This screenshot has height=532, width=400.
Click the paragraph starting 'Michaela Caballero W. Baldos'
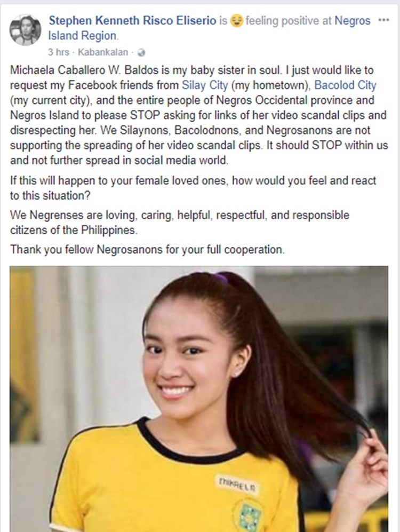click(199, 115)
